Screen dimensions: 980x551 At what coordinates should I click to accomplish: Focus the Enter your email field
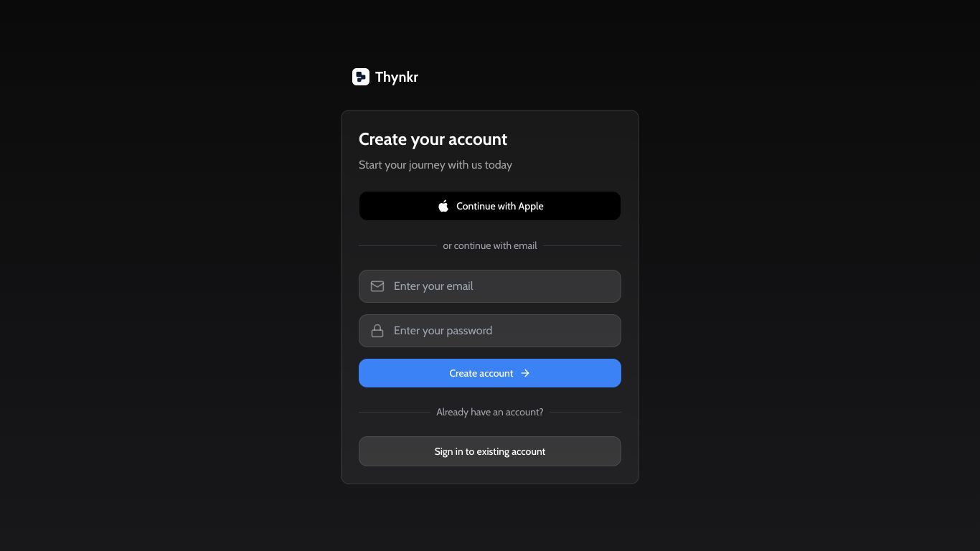(x=490, y=286)
